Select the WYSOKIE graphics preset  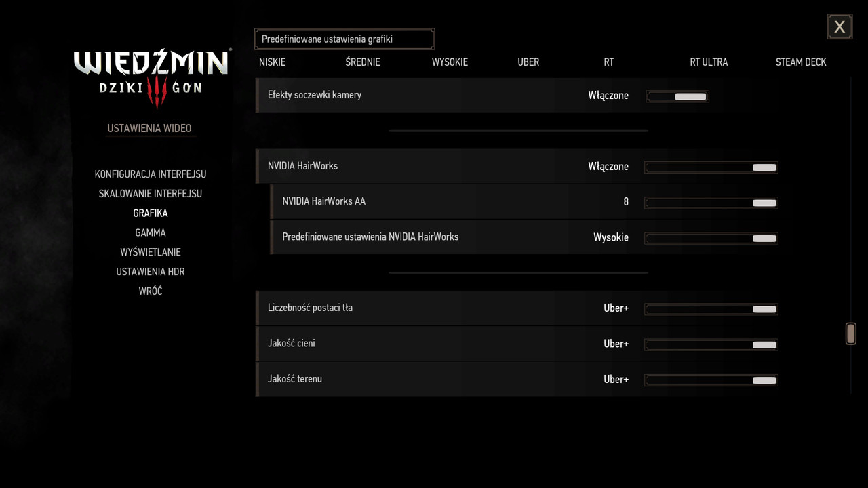pos(450,62)
